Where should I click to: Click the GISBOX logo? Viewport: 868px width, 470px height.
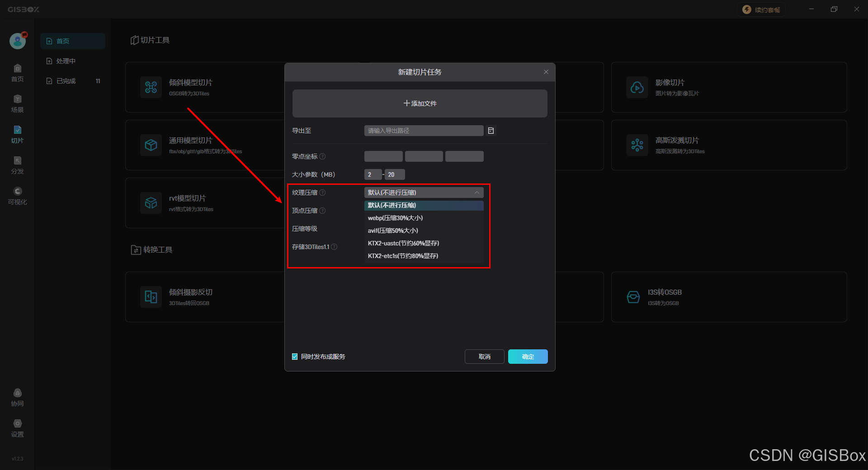coord(24,9)
